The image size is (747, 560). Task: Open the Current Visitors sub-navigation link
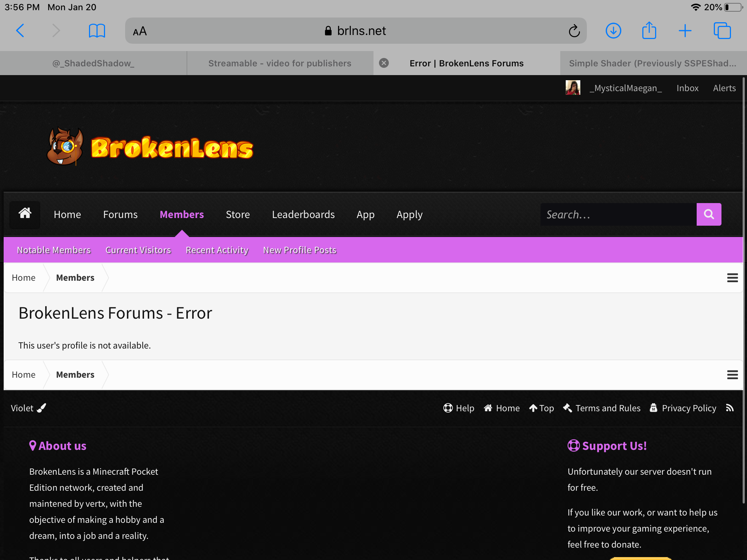[138, 250]
